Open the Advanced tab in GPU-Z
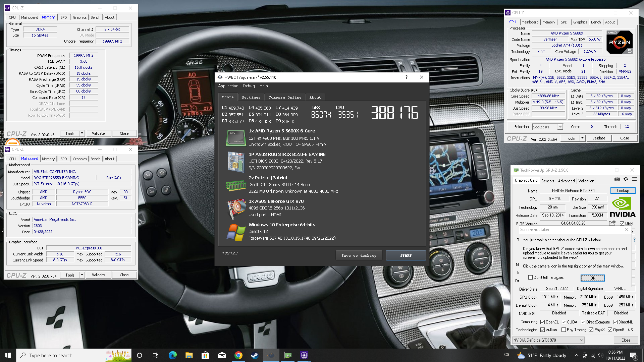The height and width of the screenshot is (362, 644). tap(566, 181)
